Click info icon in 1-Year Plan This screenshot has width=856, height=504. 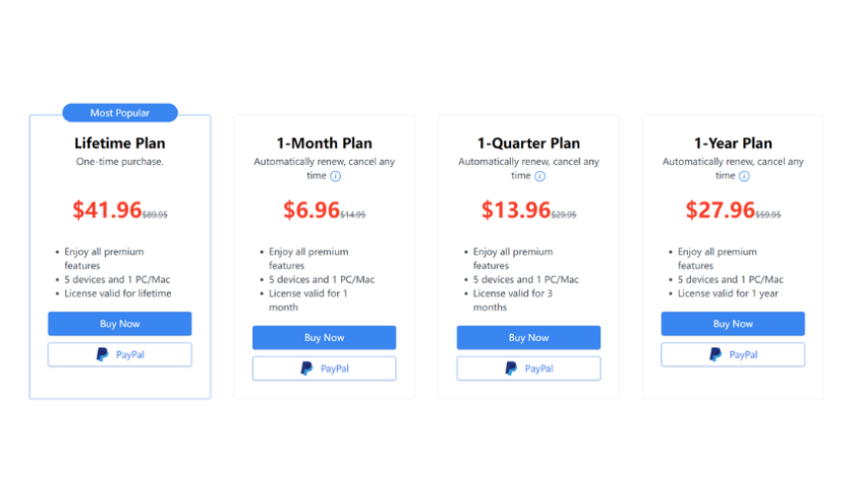(x=744, y=176)
